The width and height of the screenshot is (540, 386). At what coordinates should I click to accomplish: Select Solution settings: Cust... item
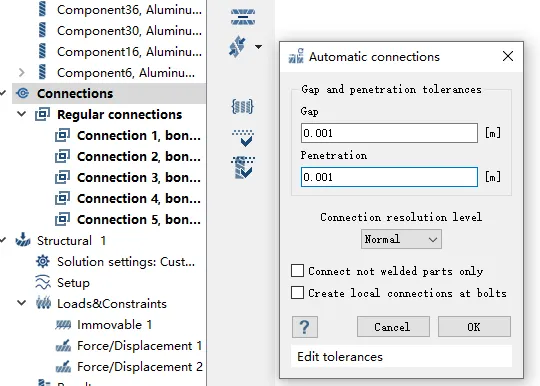point(126,262)
